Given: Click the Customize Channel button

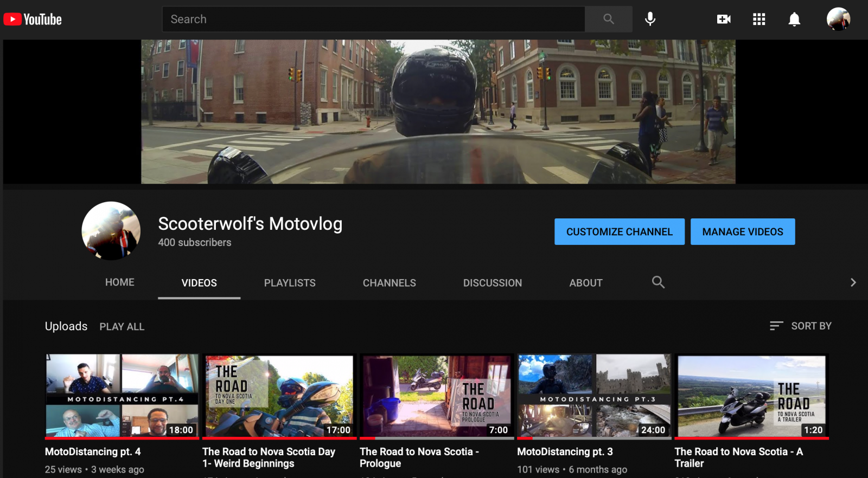Looking at the screenshot, I should [x=619, y=231].
